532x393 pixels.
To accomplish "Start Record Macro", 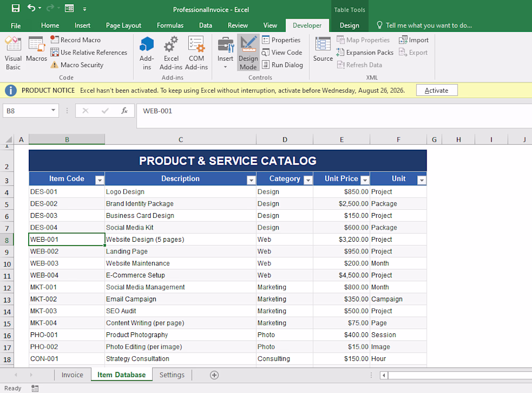I will [x=76, y=40].
